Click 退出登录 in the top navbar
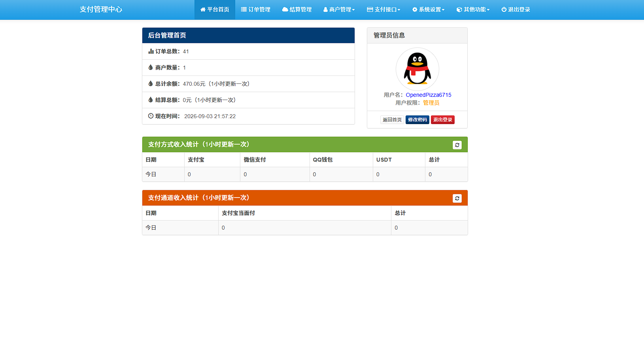This screenshot has height=364, width=644. [516, 9]
